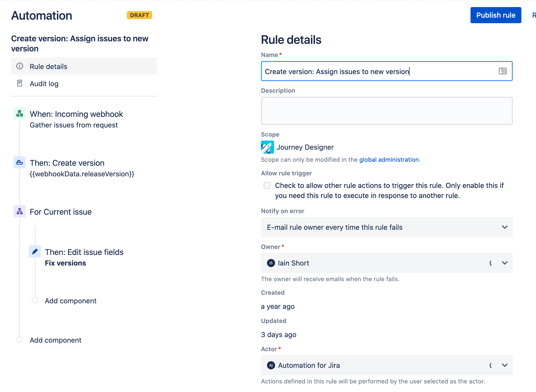Click the inner Add component circle under branch
Viewport: 536px width, 392px height.
pyautogui.click(x=35, y=300)
